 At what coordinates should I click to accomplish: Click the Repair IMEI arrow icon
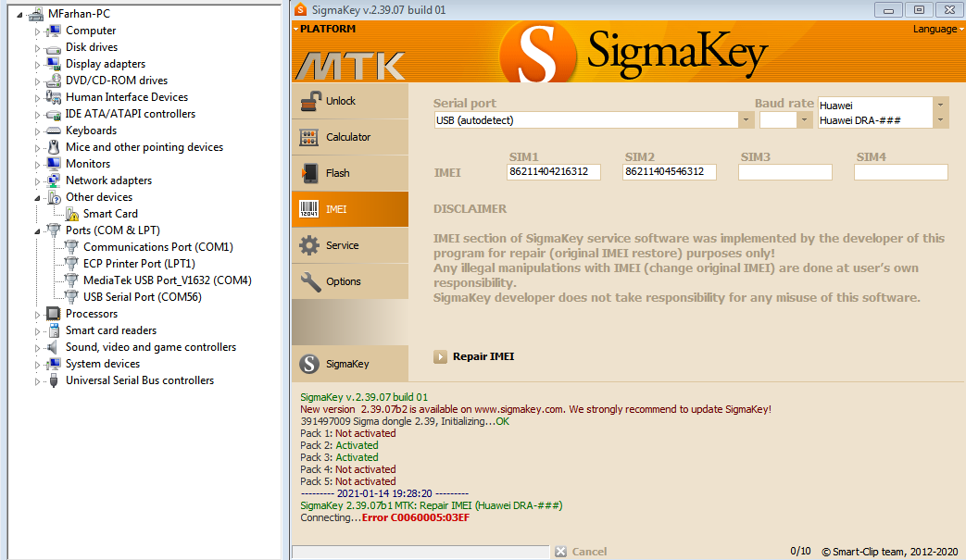[440, 357]
